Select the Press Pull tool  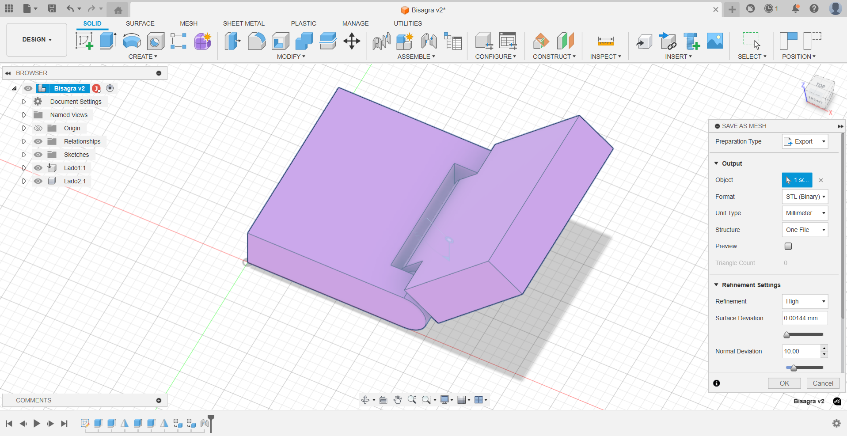click(232, 41)
